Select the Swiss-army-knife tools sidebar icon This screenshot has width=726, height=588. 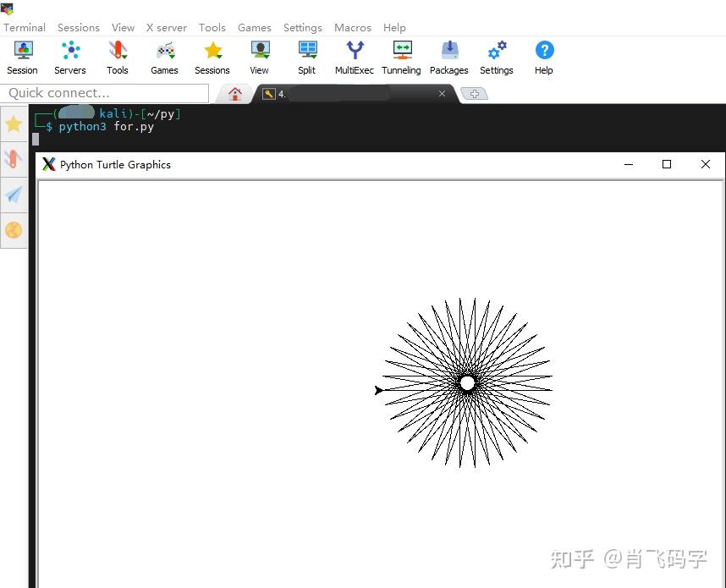[14, 159]
